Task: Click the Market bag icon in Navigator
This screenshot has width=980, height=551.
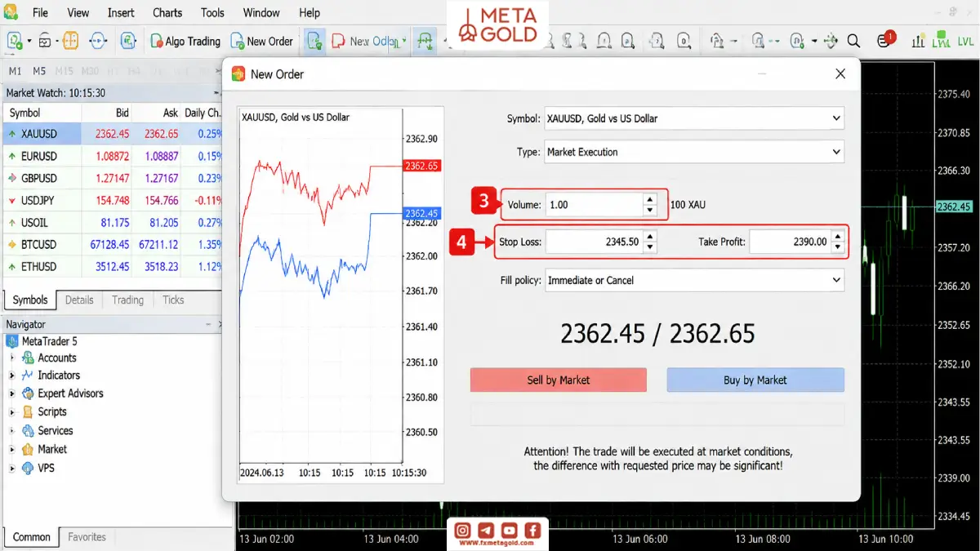Action: [28, 450]
